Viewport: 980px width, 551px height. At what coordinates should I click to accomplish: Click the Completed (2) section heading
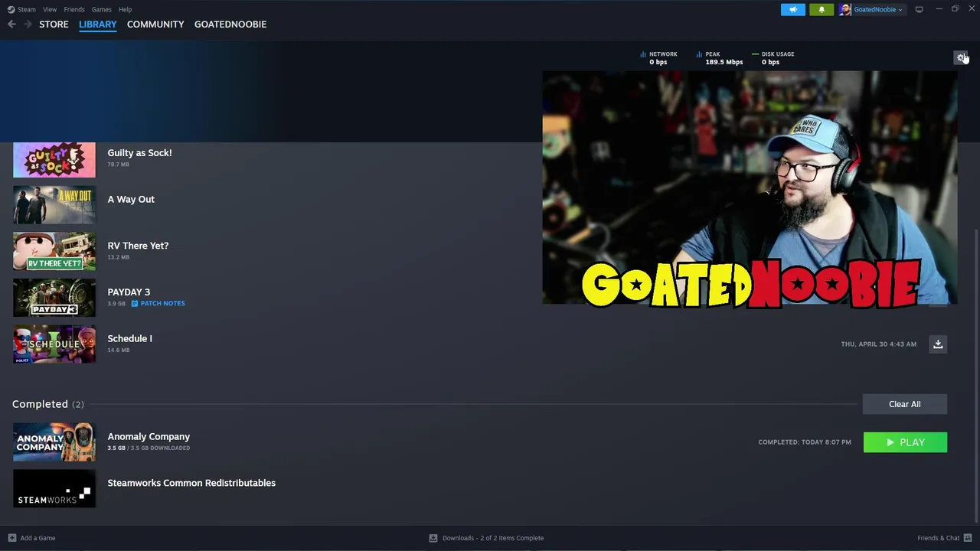click(x=48, y=404)
